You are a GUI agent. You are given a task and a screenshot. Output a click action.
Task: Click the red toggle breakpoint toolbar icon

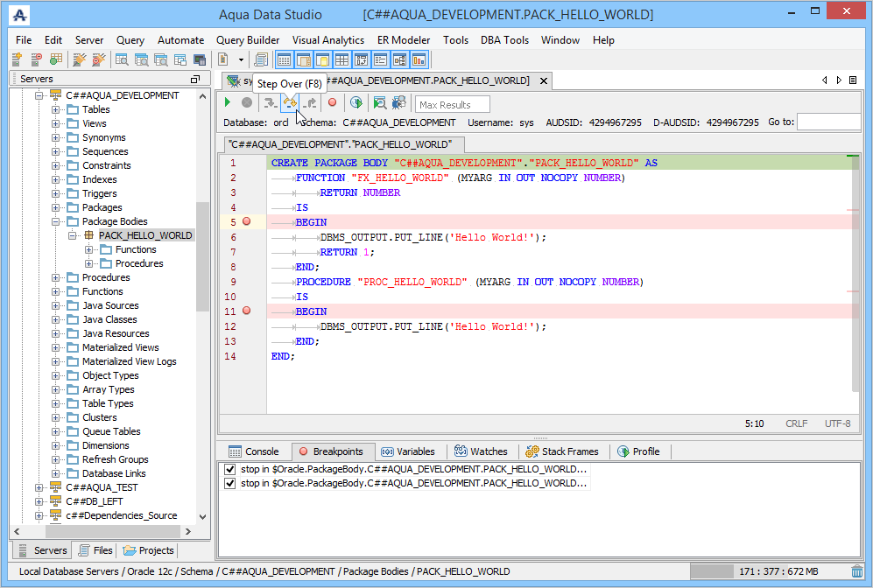coord(332,103)
